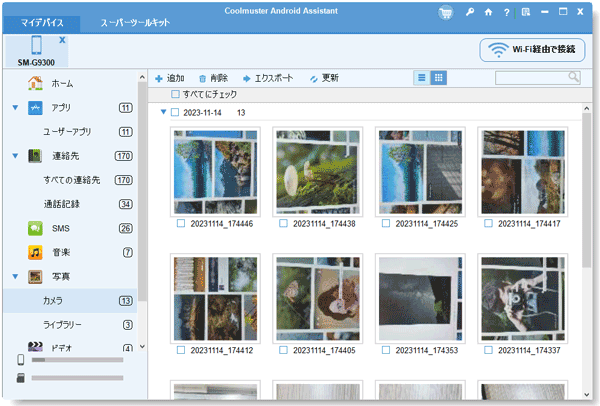
Task: Click the feedback icon in title bar
Action: pyautogui.click(x=526, y=12)
